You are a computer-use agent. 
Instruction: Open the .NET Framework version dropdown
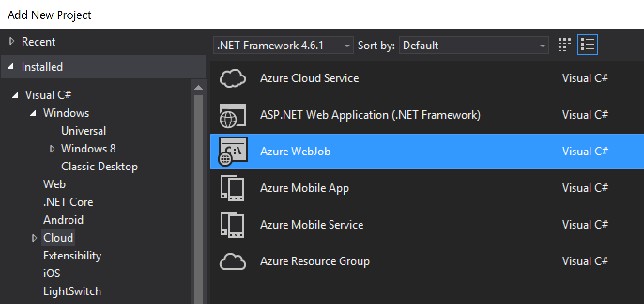tap(284, 46)
